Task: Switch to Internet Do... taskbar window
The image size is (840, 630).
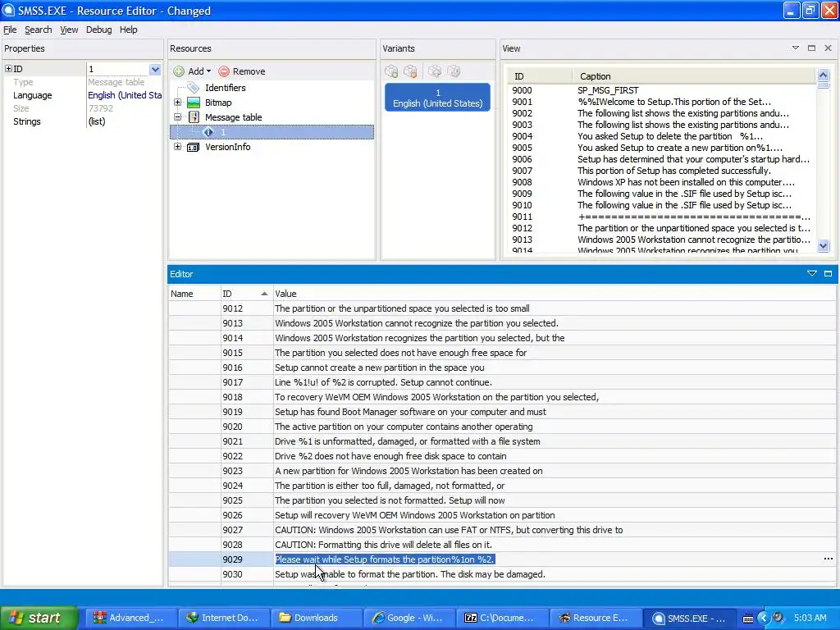Action: (222, 618)
